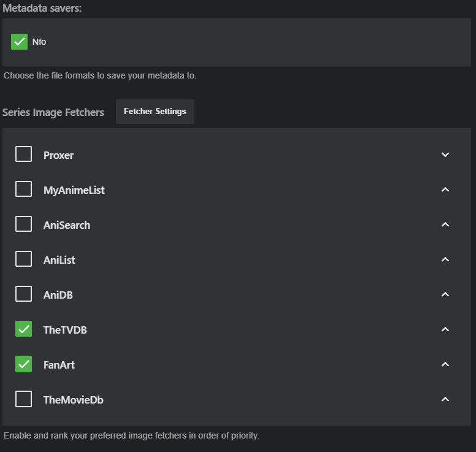Move AniSearch up in priority
The height and width of the screenshot is (452, 476).
pyautogui.click(x=445, y=224)
